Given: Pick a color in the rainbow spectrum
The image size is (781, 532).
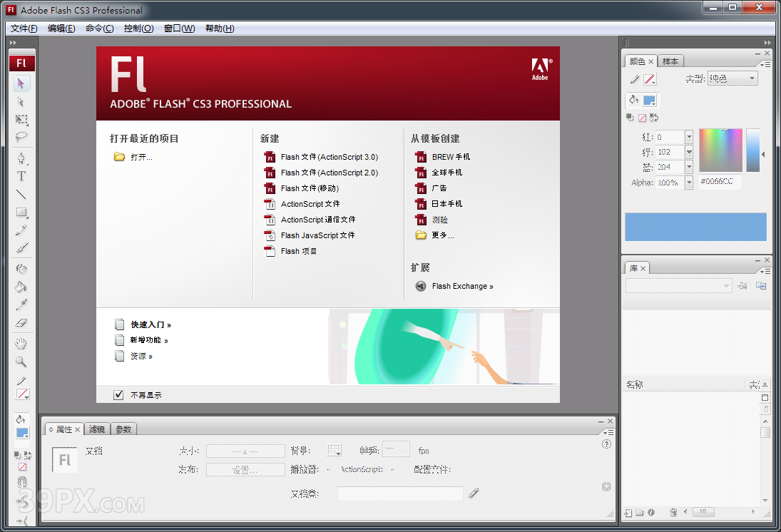Looking at the screenshot, I should (721, 150).
